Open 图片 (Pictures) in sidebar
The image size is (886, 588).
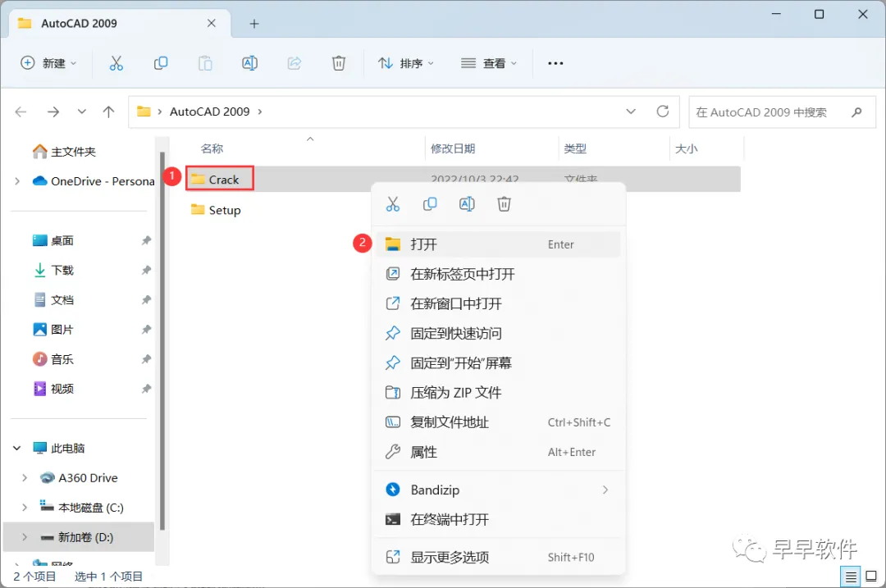coord(53,330)
